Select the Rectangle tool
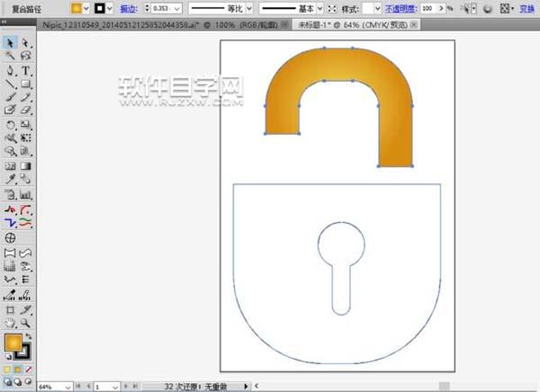This screenshot has width=540, height=392. point(25,84)
